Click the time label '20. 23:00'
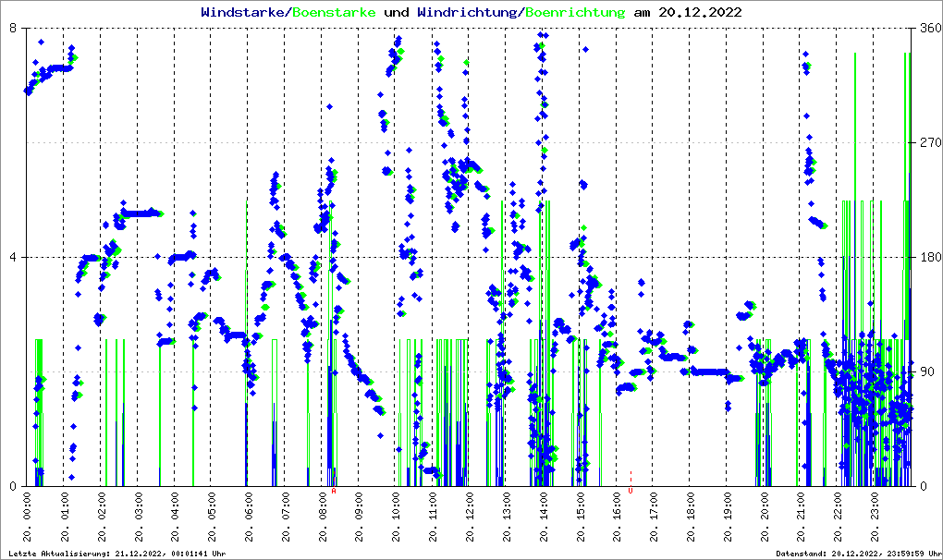 point(874,517)
